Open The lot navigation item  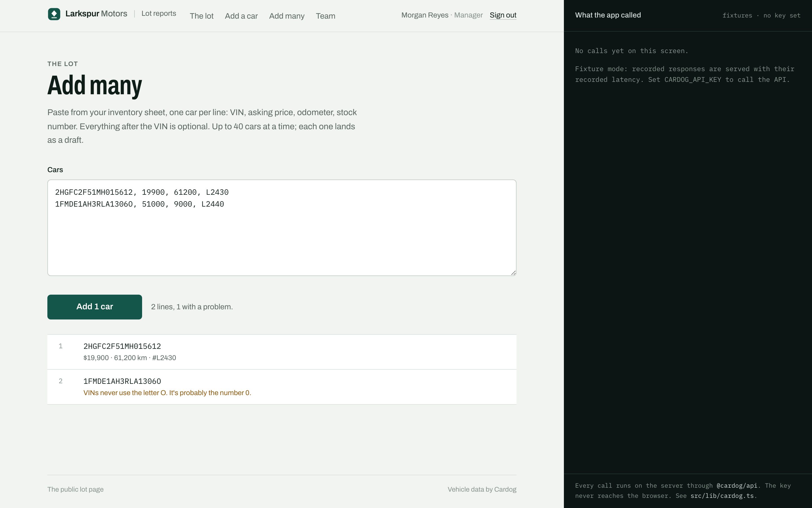click(x=201, y=16)
